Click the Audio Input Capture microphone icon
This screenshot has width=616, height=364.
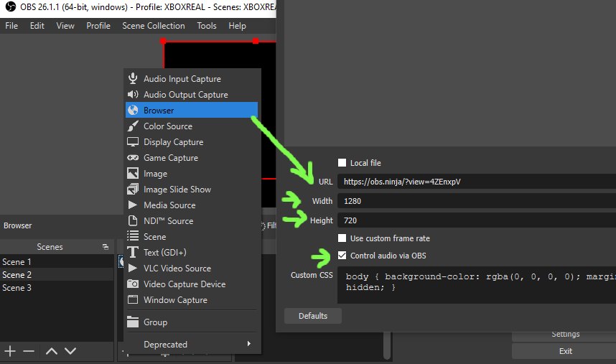point(133,78)
